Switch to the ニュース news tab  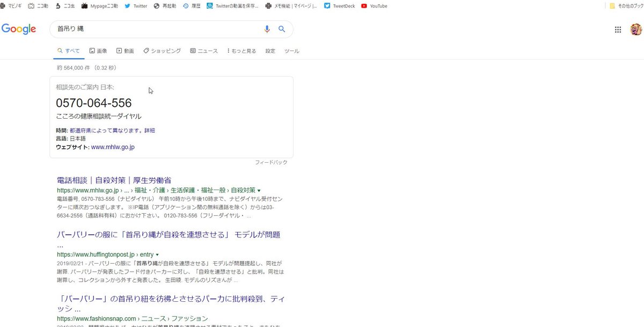point(204,51)
